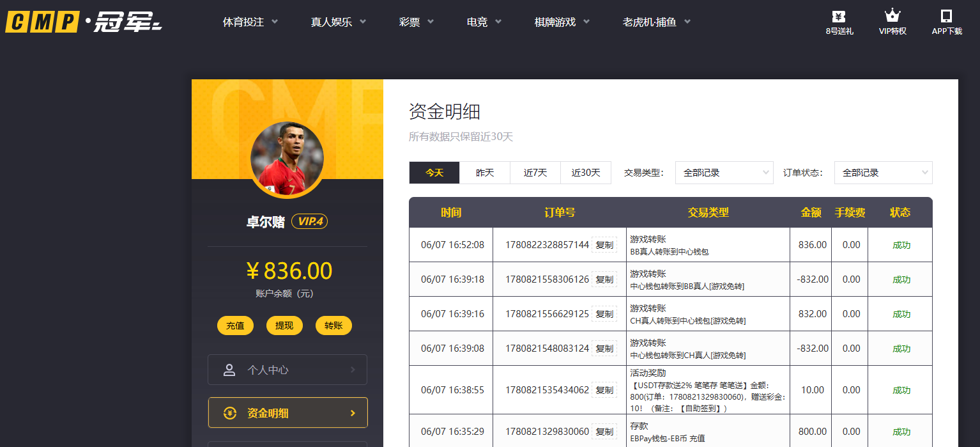Click the 资金明细 page heading
The image size is (980, 447).
(x=444, y=112)
